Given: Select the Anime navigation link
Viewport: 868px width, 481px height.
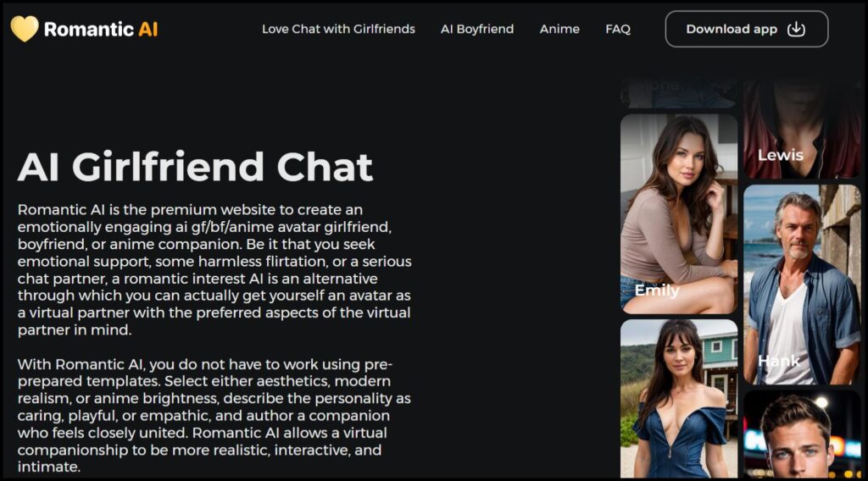Looking at the screenshot, I should click(x=559, y=29).
